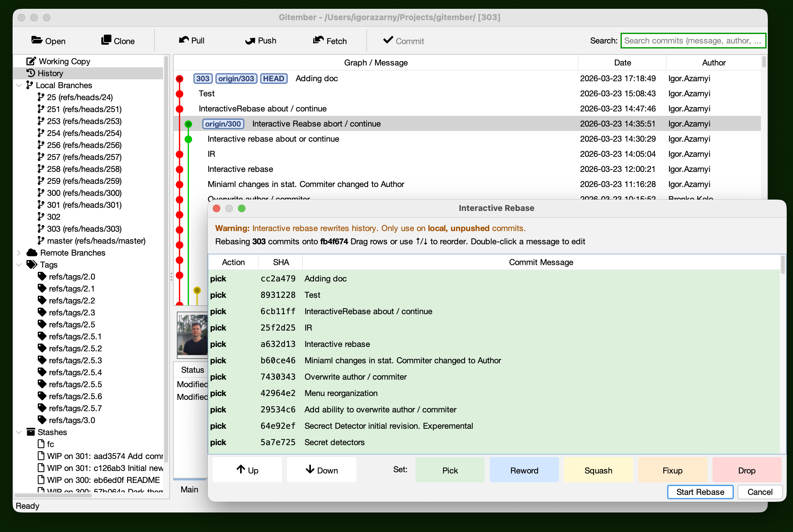The height and width of the screenshot is (532, 793).
Task: Collapse the Local Branches tree
Action: [19, 85]
